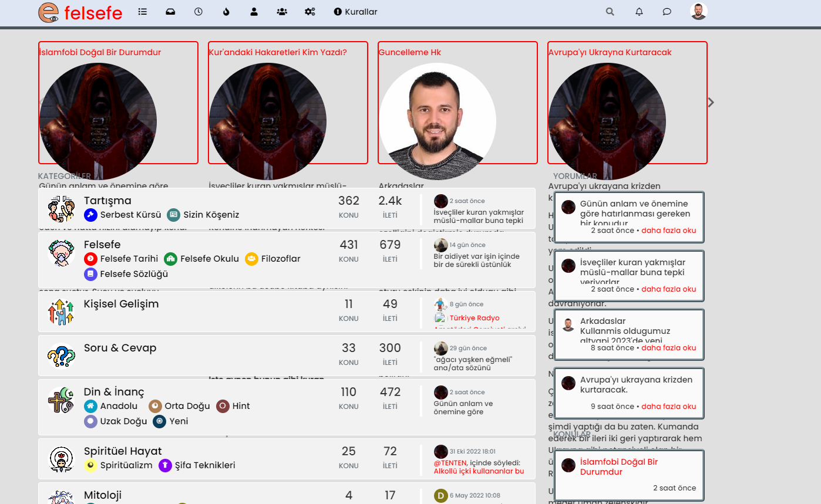Open the Guncelleme Hk featured card
This screenshot has width=821, height=504.
[410, 52]
